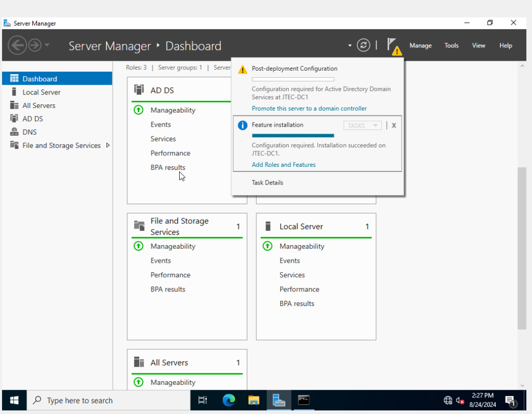The width and height of the screenshot is (532, 414).
Task: Click the network icon in system tray
Action: (x=448, y=400)
